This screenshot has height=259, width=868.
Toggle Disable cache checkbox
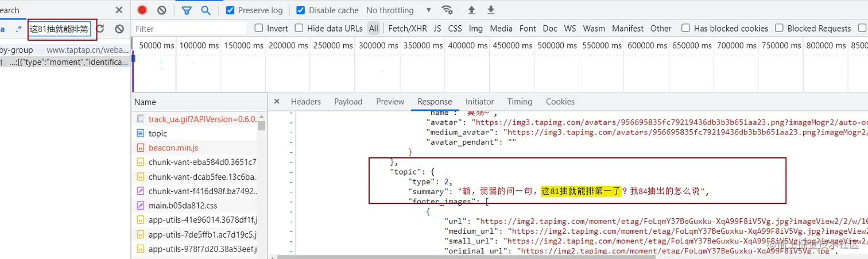[301, 10]
